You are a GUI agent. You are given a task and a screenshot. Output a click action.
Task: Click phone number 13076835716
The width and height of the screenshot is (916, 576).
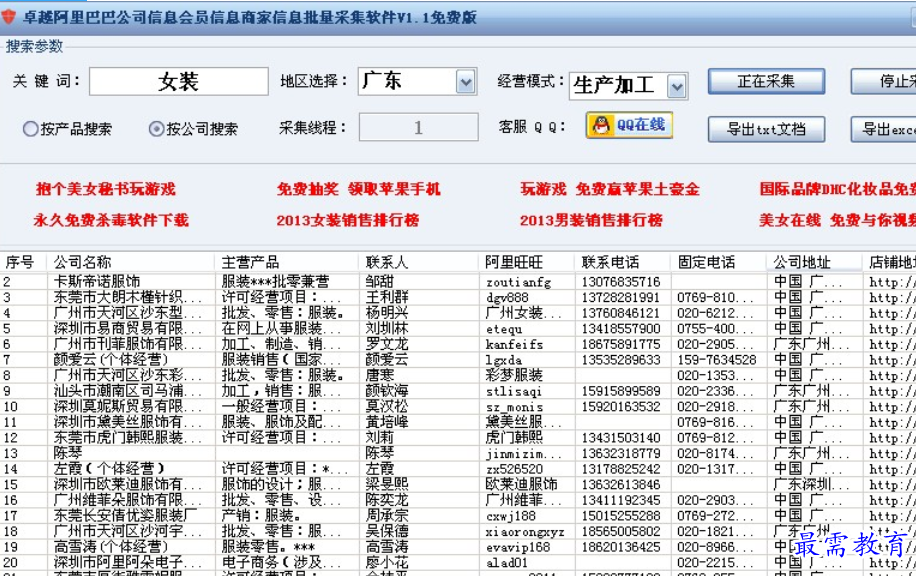pyautogui.click(x=621, y=282)
